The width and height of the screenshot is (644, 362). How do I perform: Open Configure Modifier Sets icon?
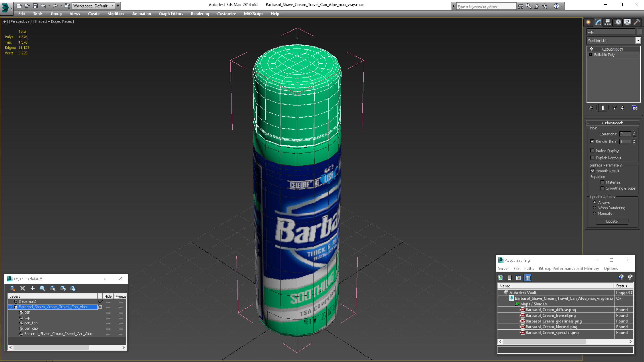tap(635, 108)
